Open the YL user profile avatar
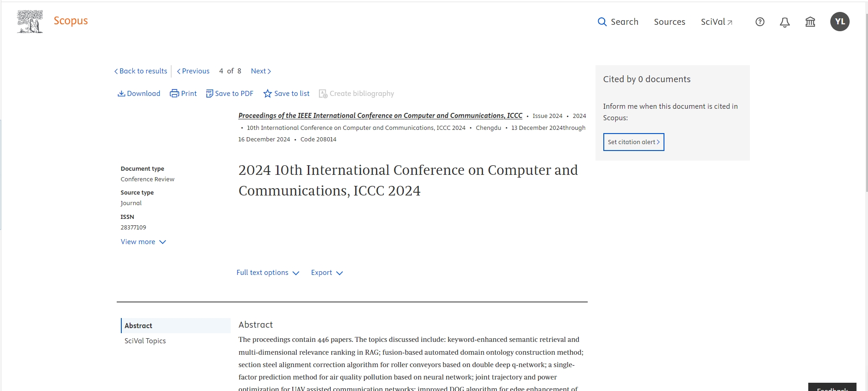This screenshot has height=391, width=868. 839,22
